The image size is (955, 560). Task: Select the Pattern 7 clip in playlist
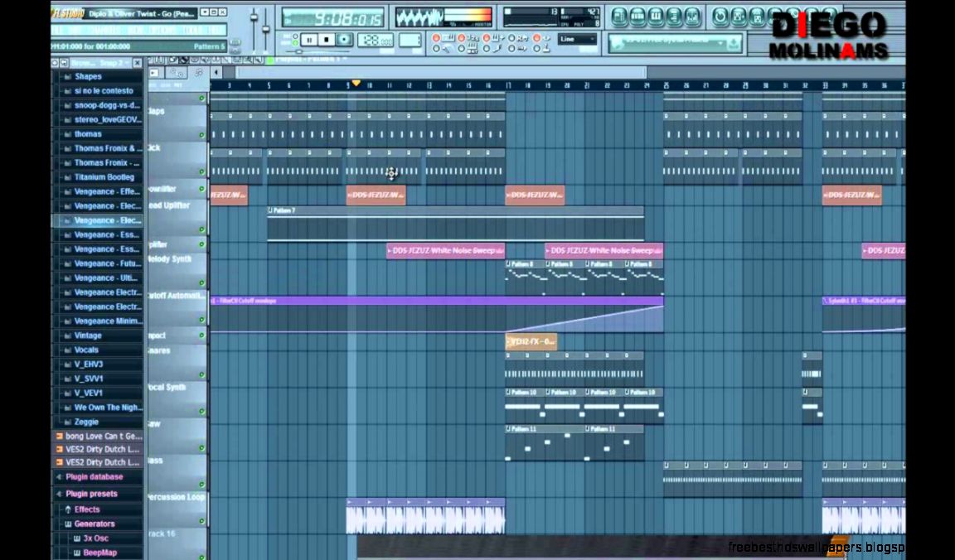(x=456, y=224)
